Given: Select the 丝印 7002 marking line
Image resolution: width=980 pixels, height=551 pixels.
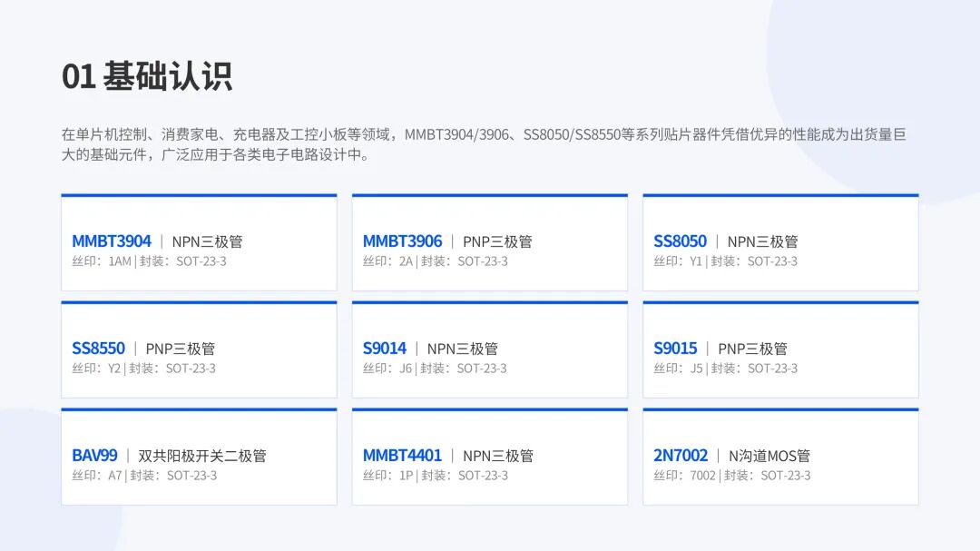Looking at the screenshot, I should pos(732,476).
